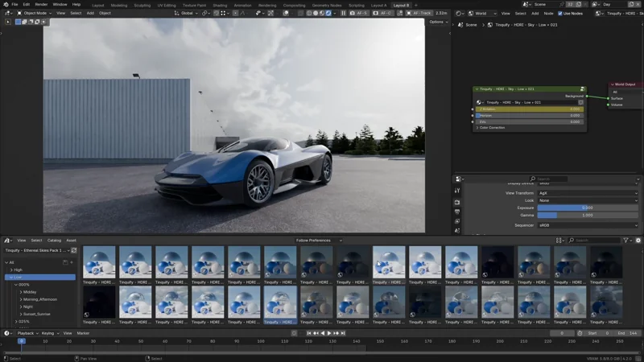This screenshot has height=362, width=644.
Task: Open the Object Mode dropdown
Action: click(x=35, y=14)
